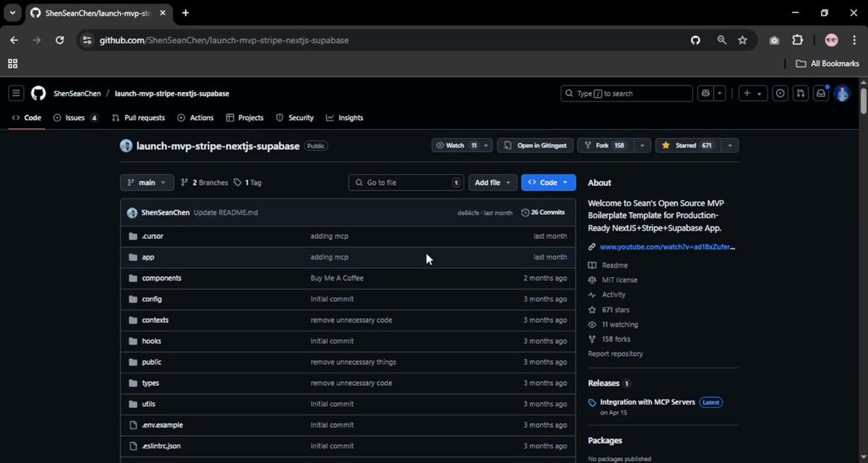Image resolution: width=868 pixels, height=463 pixels.
Task: Bookmark this page with the star icon
Action: click(x=742, y=41)
